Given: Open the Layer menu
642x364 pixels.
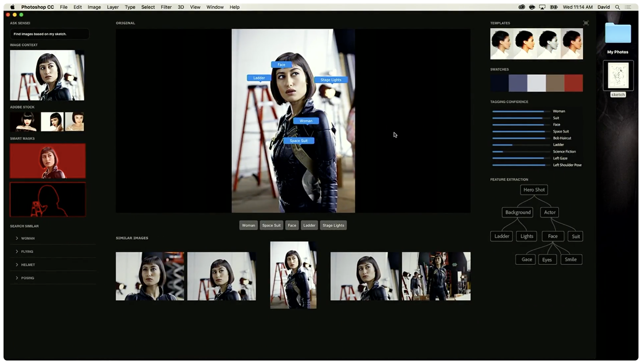Looking at the screenshot, I should click(113, 7).
